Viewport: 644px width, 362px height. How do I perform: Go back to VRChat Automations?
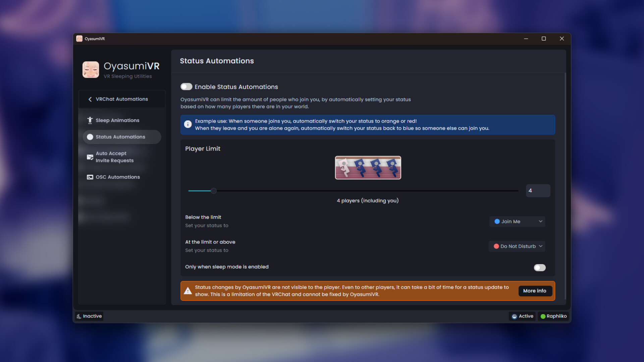click(121, 99)
